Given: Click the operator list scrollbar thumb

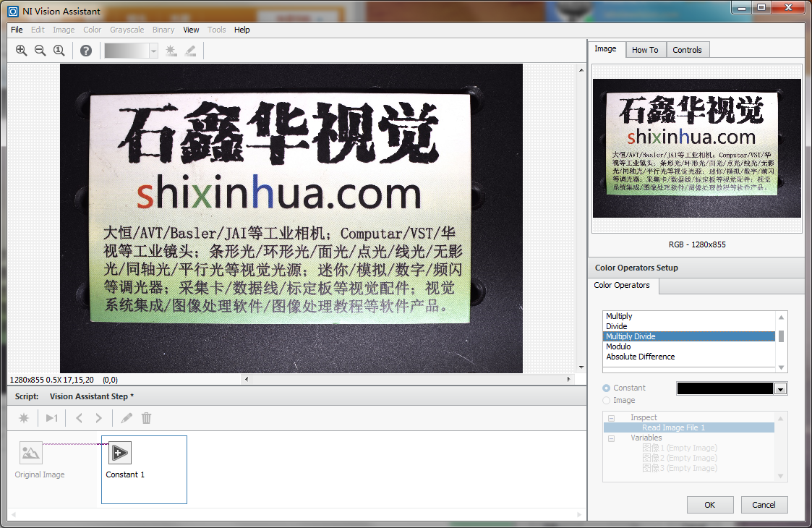Looking at the screenshot, I should [x=782, y=336].
